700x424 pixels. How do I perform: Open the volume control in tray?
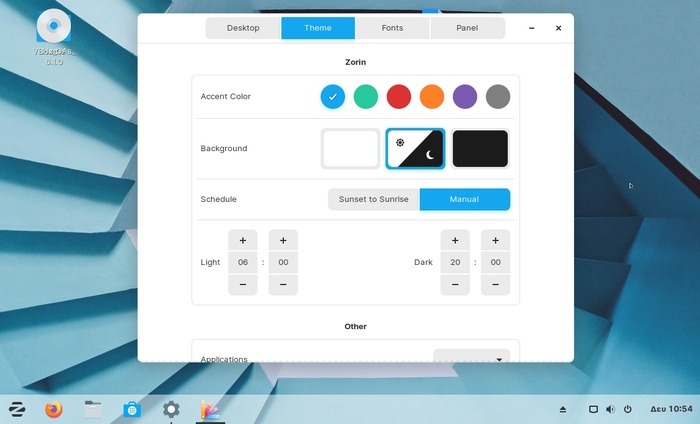coord(610,409)
